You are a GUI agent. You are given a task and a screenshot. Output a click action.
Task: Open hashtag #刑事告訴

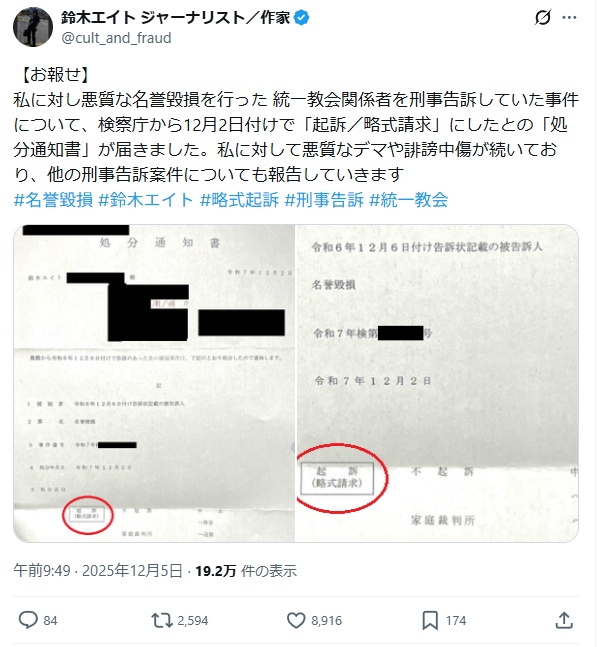point(324,200)
